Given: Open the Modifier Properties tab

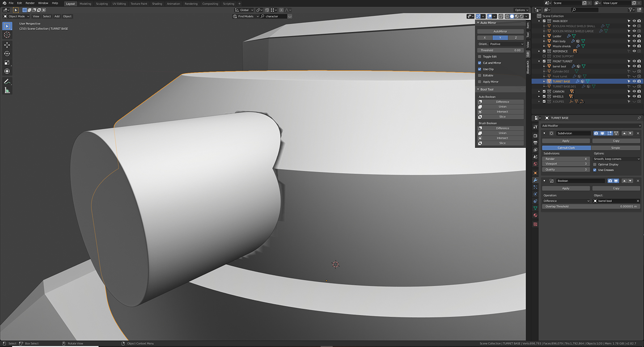Looking at the screenshot, I should point(535,181).
